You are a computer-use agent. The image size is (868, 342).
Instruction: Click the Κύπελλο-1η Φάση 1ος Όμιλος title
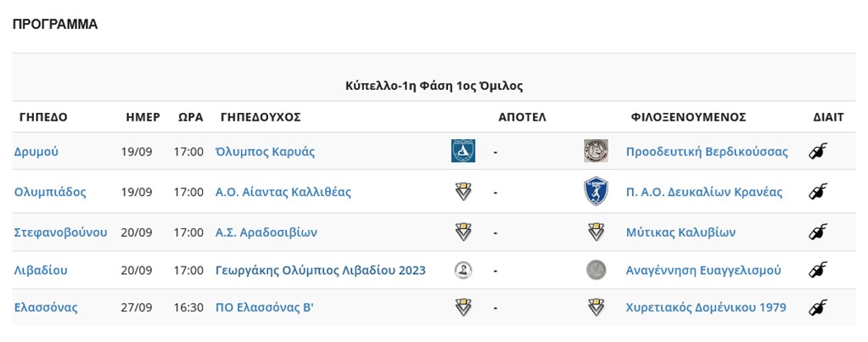pos(434,87)
